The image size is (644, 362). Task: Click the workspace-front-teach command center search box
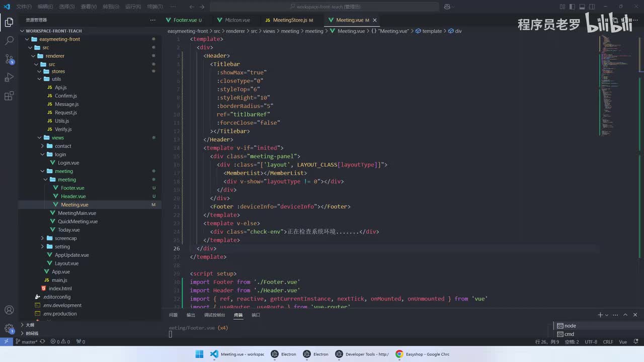coord(325,7)
